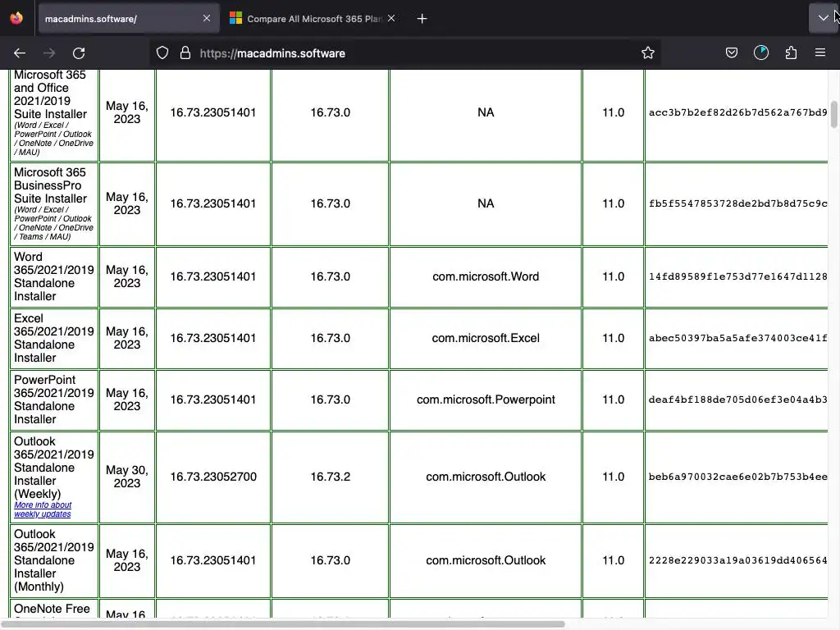The height and width of the screenshot is (630, 840).
Task: Click NA in the Office Suite Installer row
Action: tap(486, 112)
